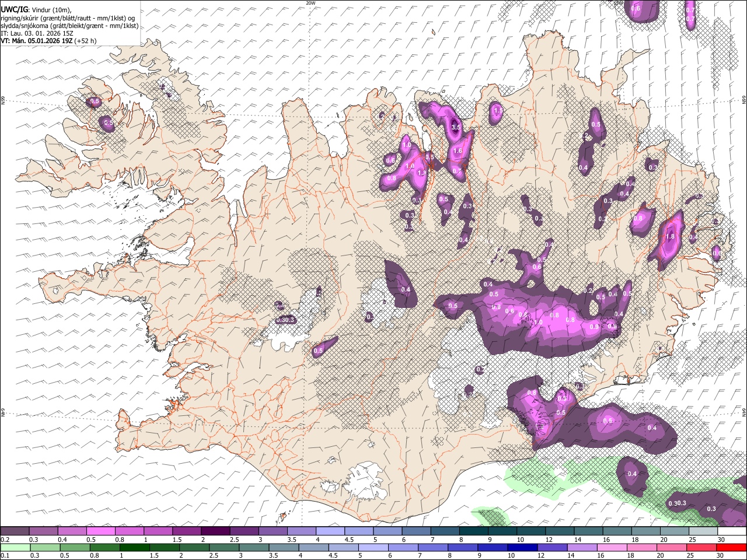
Task: Click the '(+52 h)' forecast offset text
Action: [x=86, y=41]
